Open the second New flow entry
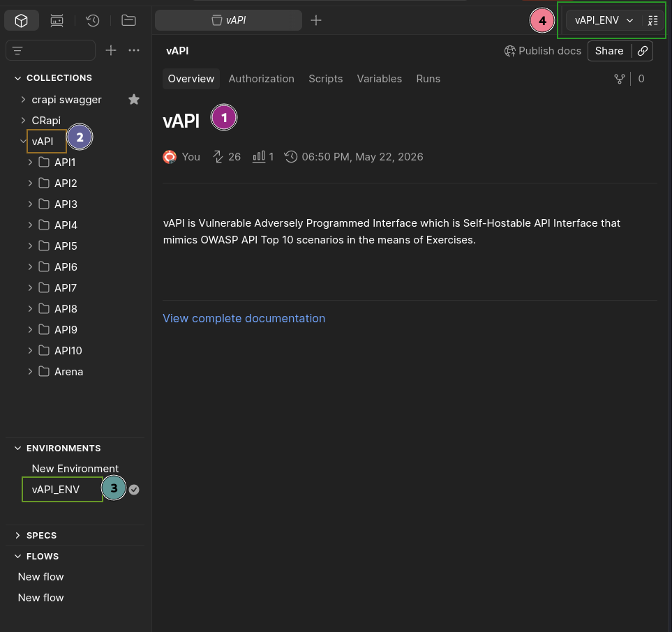Image resolution: width=672 pixels, height=632 pixels. (40, 597)
